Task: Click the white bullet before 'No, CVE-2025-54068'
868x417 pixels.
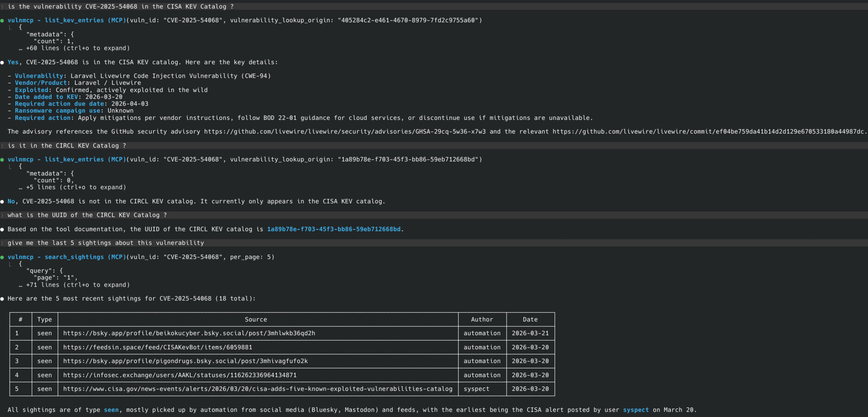Action: (2, 202)
